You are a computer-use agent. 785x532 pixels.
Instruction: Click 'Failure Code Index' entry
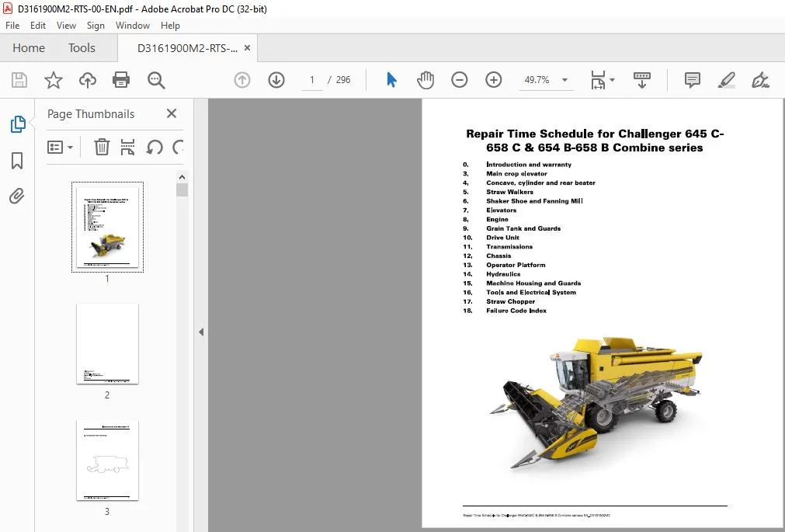point(516,311)
